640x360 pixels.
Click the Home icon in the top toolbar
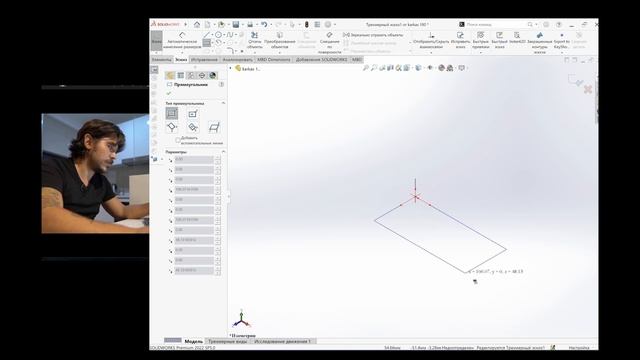point(197,24)
